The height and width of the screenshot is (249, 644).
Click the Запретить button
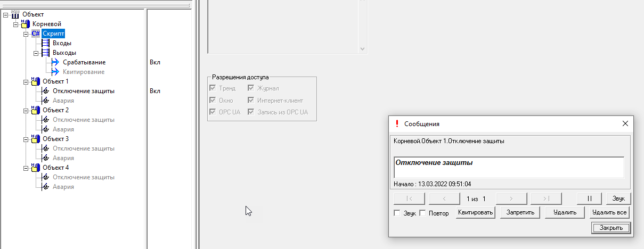click(520, 212)
